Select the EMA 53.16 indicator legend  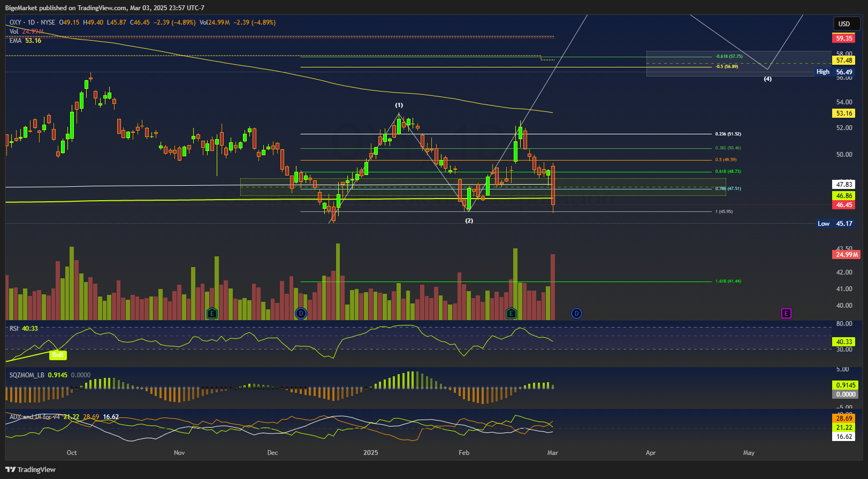25,41
